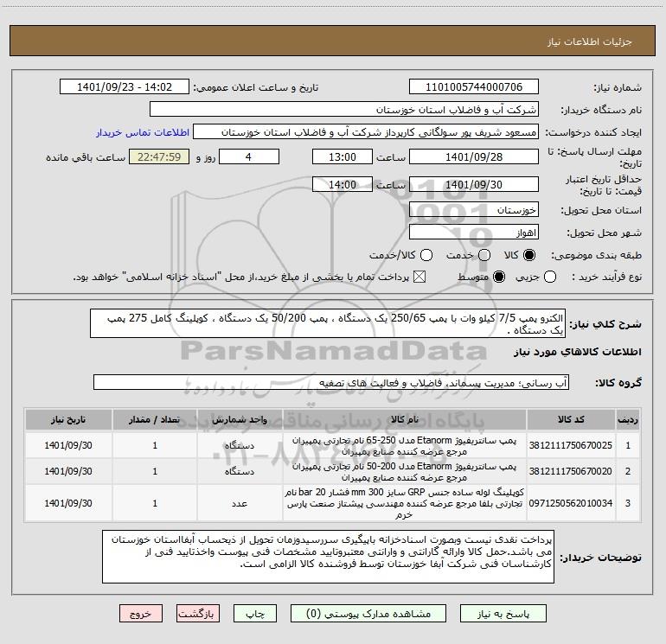
Task: Click the پاسخ به نیاز button
Action: 503,614
